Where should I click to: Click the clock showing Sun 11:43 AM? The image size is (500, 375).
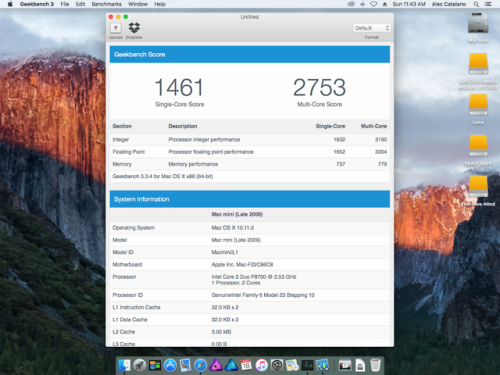pyautogui.click(x=409, y=4)
